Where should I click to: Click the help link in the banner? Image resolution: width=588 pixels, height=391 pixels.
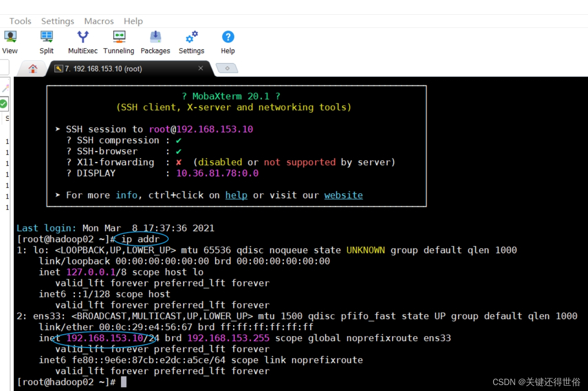(236, 195)
